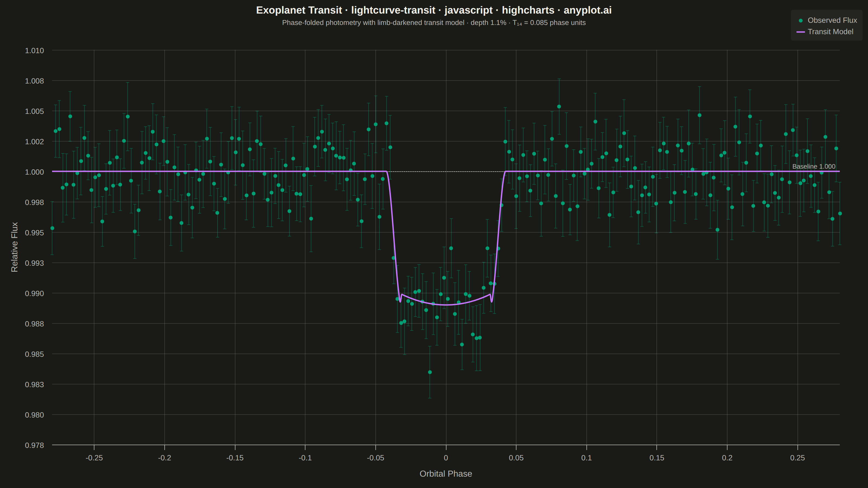Click the Orbital Phase axis title
The width and height of the screenshot is (868, 488).
tap(445, 474)
